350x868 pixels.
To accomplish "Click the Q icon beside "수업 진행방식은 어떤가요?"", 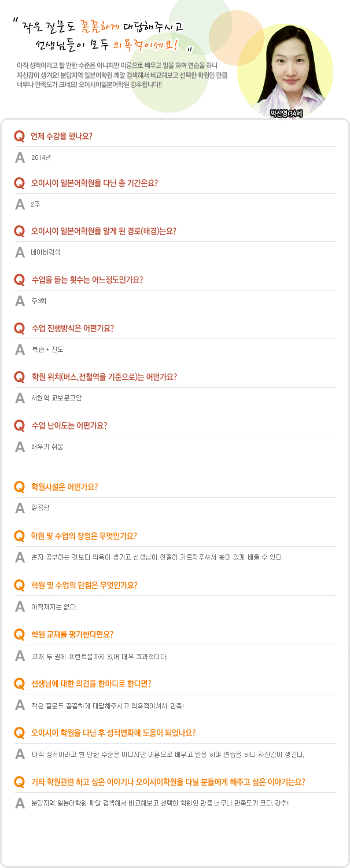I will click(19, 328).
